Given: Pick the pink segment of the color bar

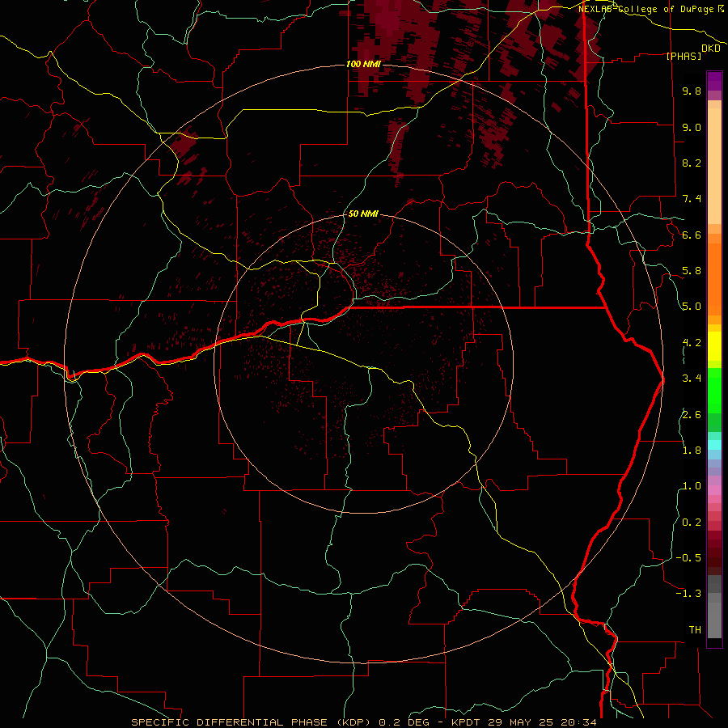Looking at the screenshot, I should click(x=714, y=490).
